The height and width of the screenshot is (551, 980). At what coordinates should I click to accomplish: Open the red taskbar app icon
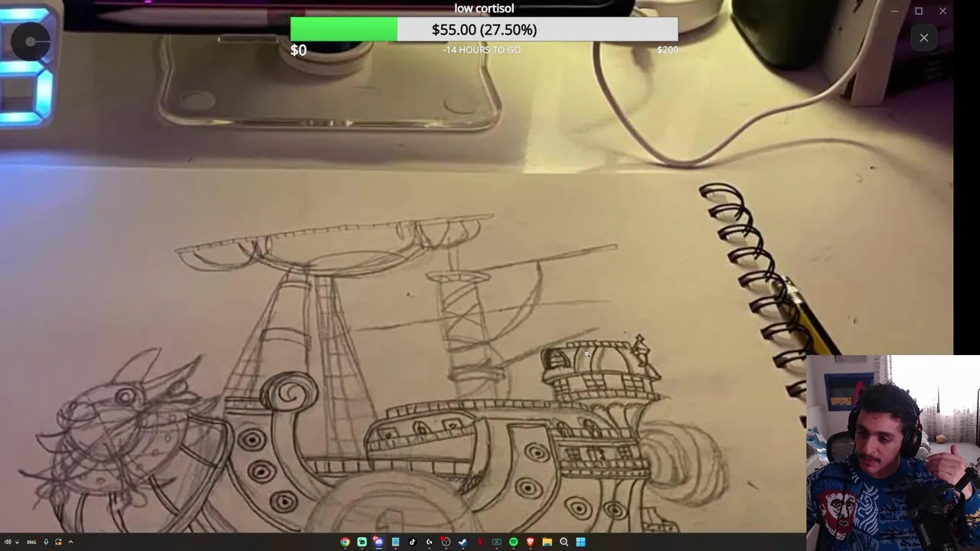(x=479, y=542)
